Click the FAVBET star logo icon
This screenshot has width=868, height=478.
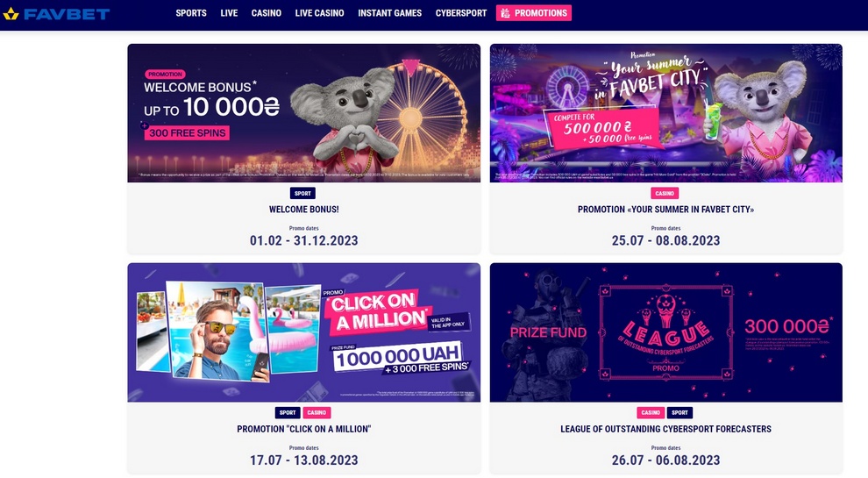(11, 13)
